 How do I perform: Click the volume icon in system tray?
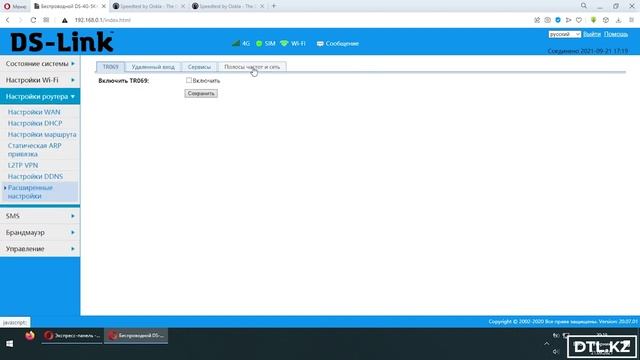click(x=556, y=351)
